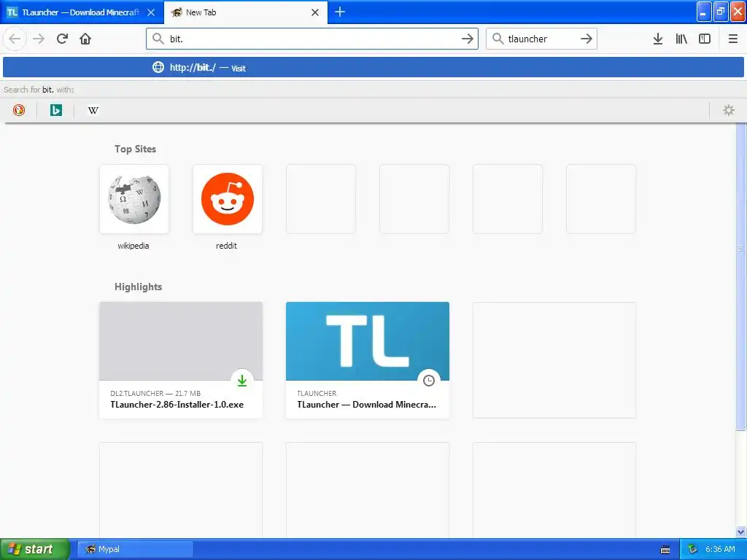Screen dimensions: 747x560
Task: Toggle the sidebar view
Action: [705, 39]
